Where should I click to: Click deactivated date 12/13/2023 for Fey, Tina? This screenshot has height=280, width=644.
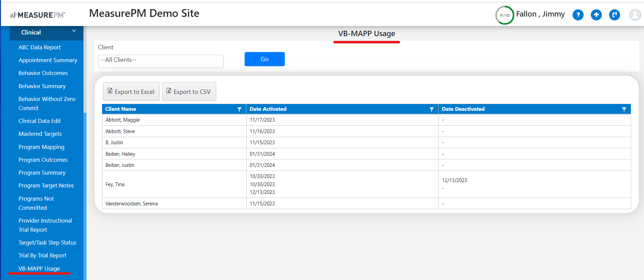454,180
